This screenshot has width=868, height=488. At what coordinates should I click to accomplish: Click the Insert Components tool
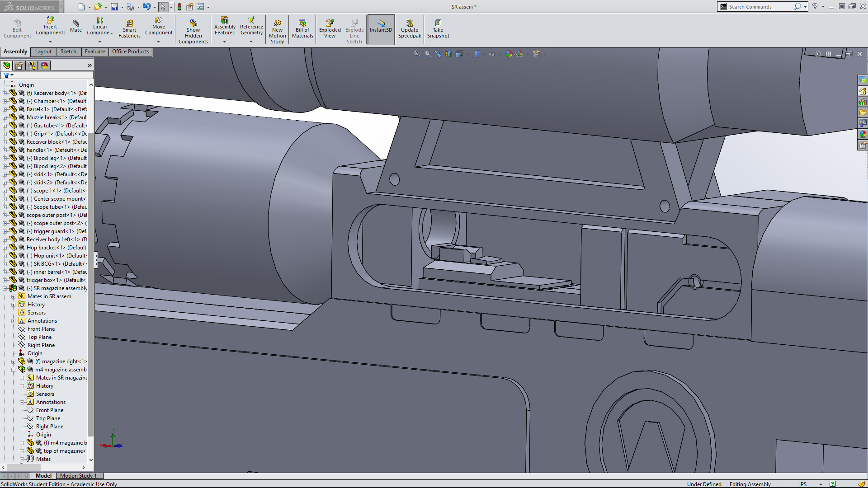[51, 26]
